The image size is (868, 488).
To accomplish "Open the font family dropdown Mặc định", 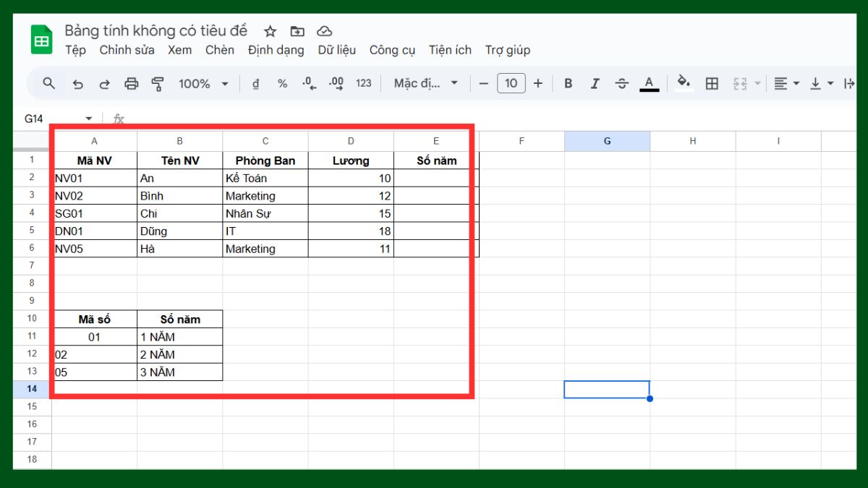I will [425, 83].
